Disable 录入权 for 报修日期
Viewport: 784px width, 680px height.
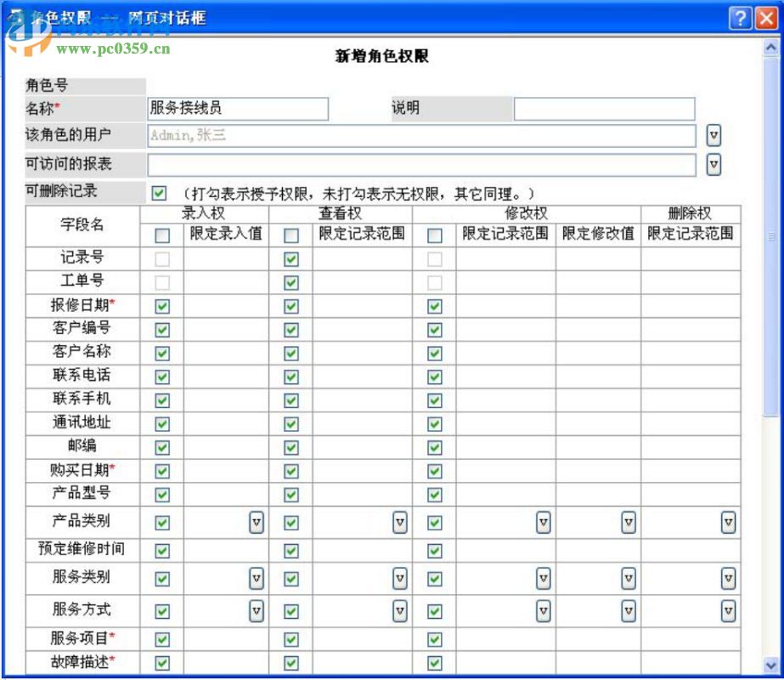point(161,305)
